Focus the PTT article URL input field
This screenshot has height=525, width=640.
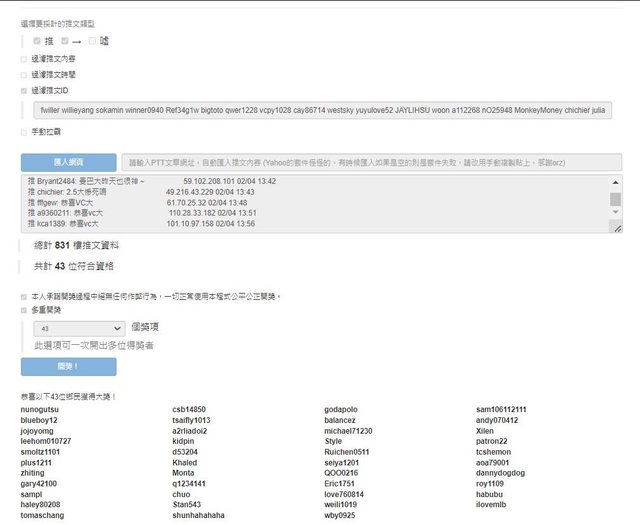(370, 162)
